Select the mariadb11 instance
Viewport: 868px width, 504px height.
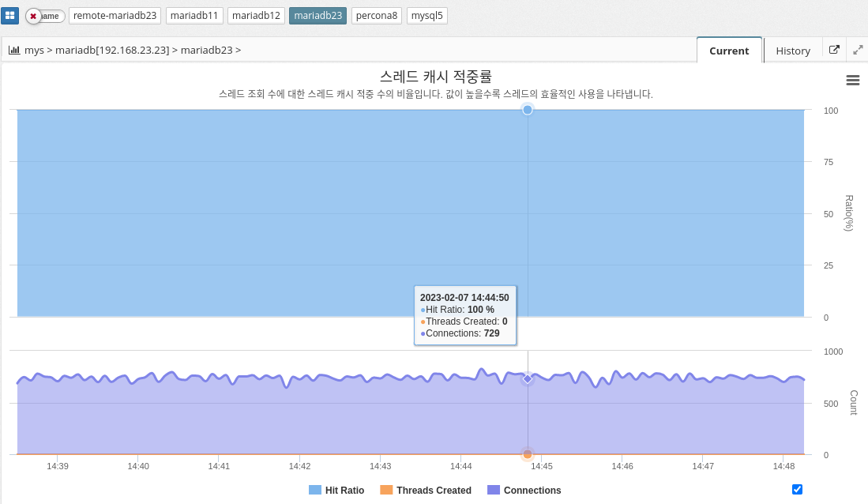pyautogui.click(x=194, y=16)
